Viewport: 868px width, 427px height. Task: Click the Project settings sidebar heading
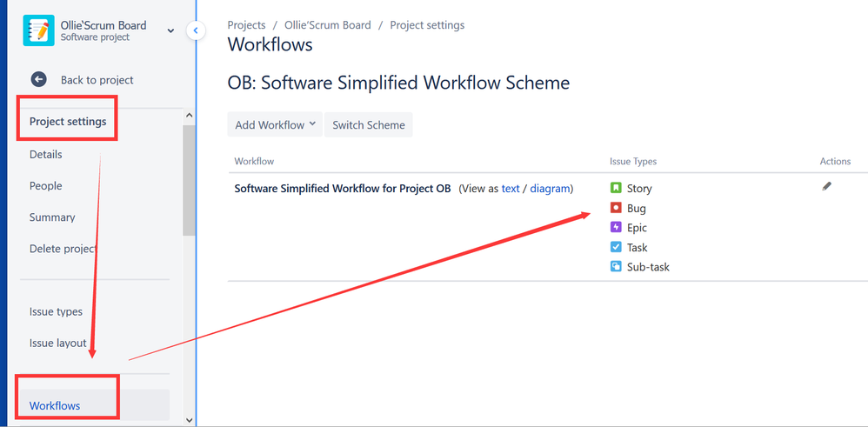tap(68, 121)
